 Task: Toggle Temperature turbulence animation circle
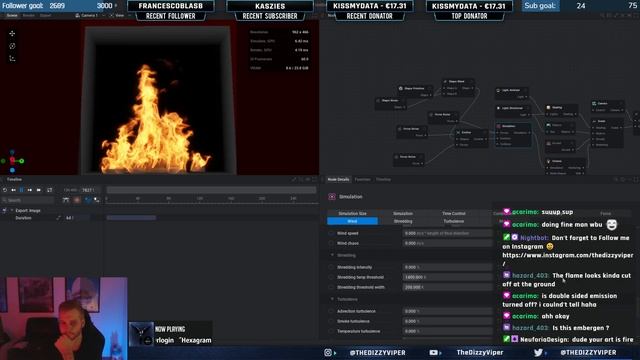[x=331, y=331]
